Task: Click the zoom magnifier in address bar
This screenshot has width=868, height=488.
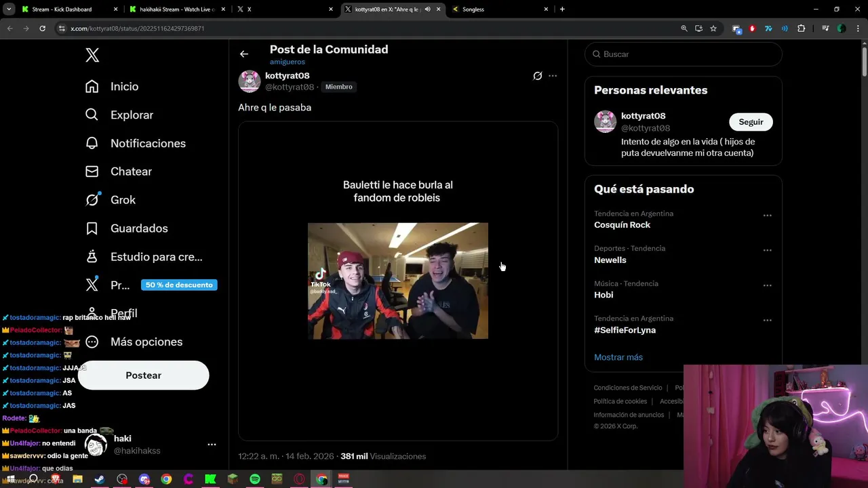Action: pyautogui.click(x=684, y=28)
